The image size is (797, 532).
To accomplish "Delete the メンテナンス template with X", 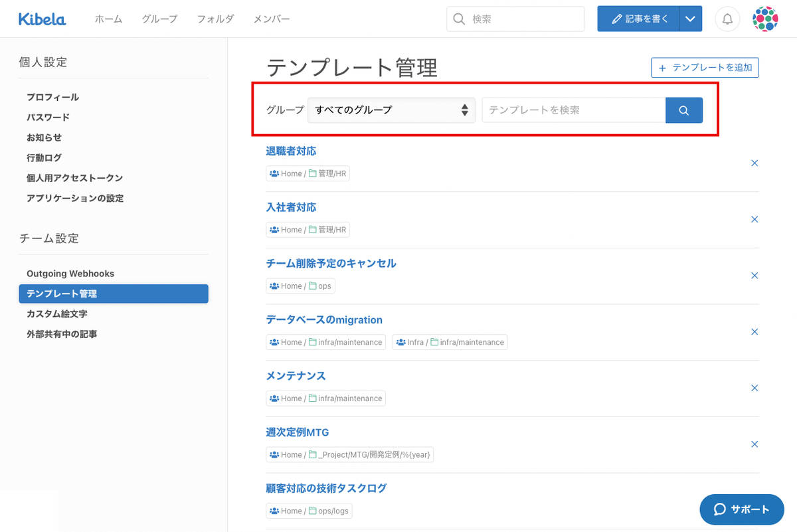I will (754, 388).
